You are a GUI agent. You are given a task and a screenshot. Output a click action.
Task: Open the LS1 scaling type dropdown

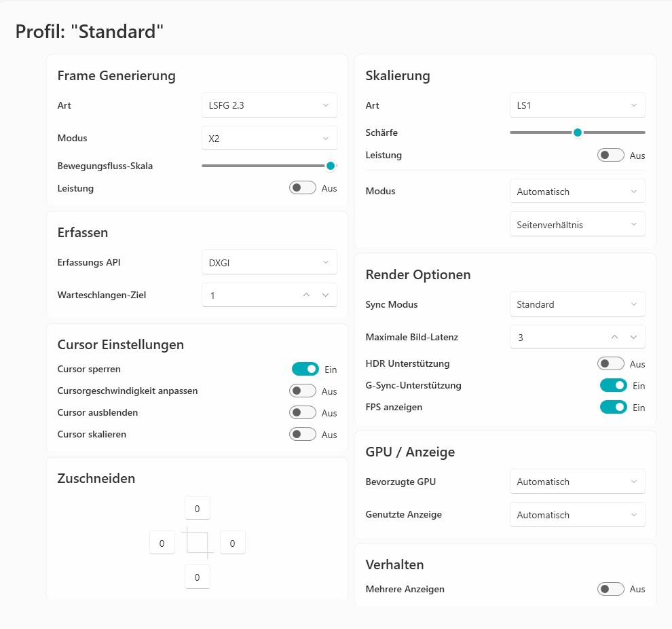(x=577, y=105)
